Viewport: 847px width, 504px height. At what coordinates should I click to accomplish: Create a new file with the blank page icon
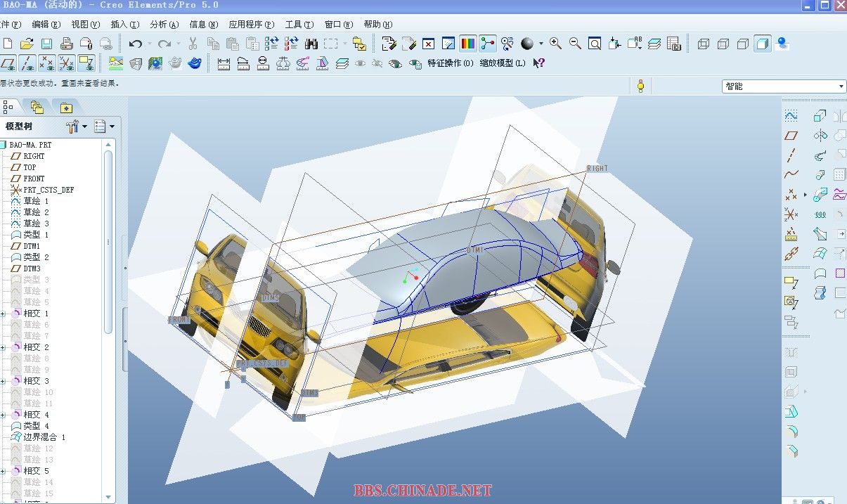7,44
